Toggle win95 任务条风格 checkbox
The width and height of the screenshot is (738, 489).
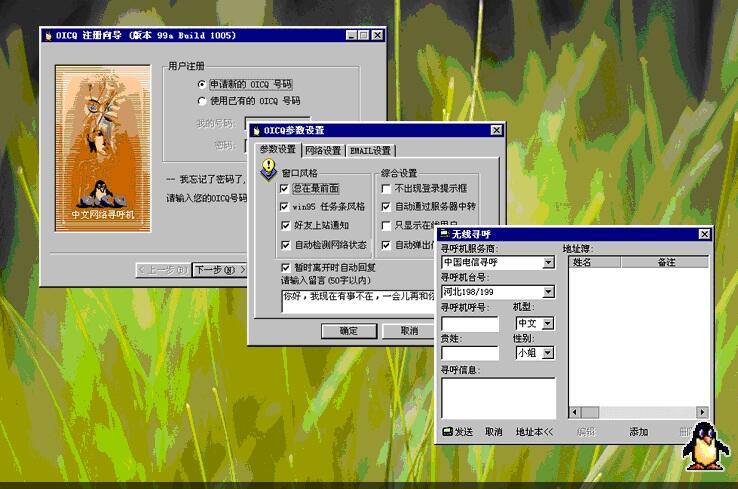pyautogui.click(x=284, y=207)
